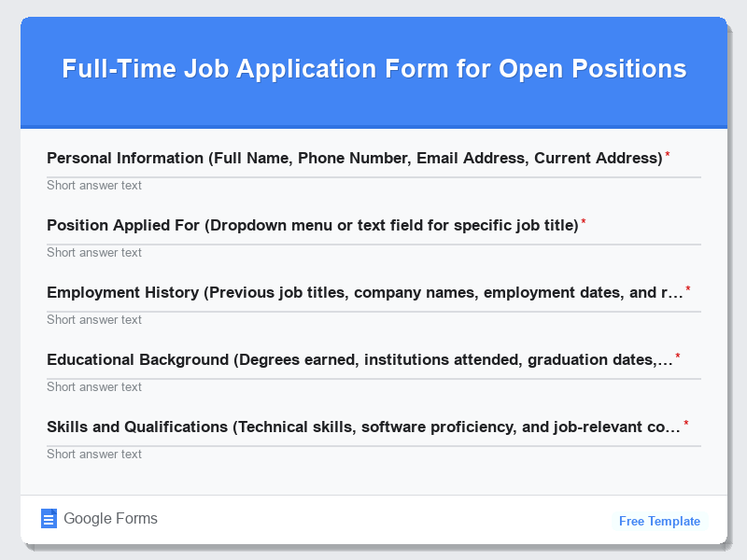747x560 pixels.
Task: Click the required asterisk on Educational Background
Action: (679, 355)
